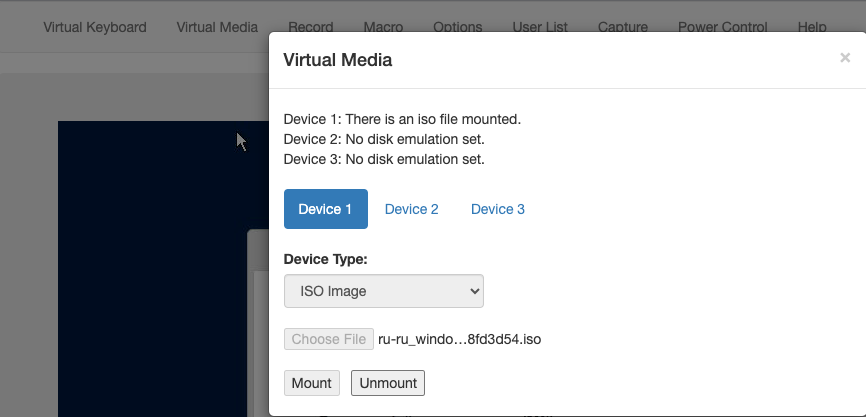
Task: Open the Macro menu
Action: pos(383,27)
